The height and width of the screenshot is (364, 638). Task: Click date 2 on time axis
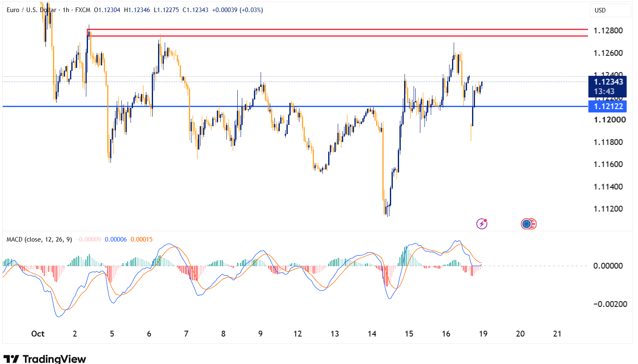[75, 334]
